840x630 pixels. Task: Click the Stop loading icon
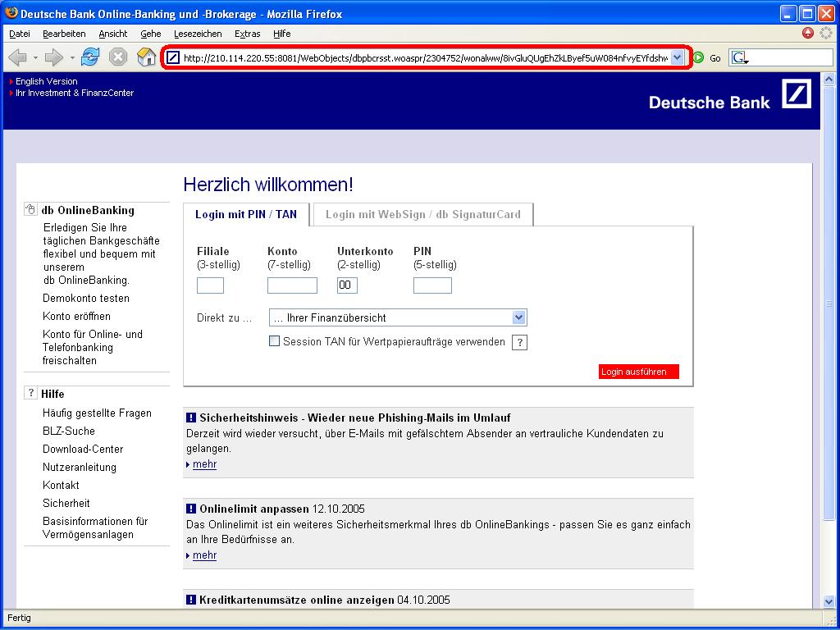coord(118,57)
